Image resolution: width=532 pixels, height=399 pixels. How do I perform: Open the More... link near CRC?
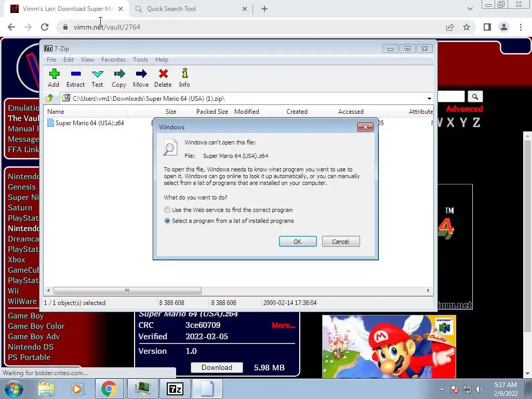click(283, 325)
